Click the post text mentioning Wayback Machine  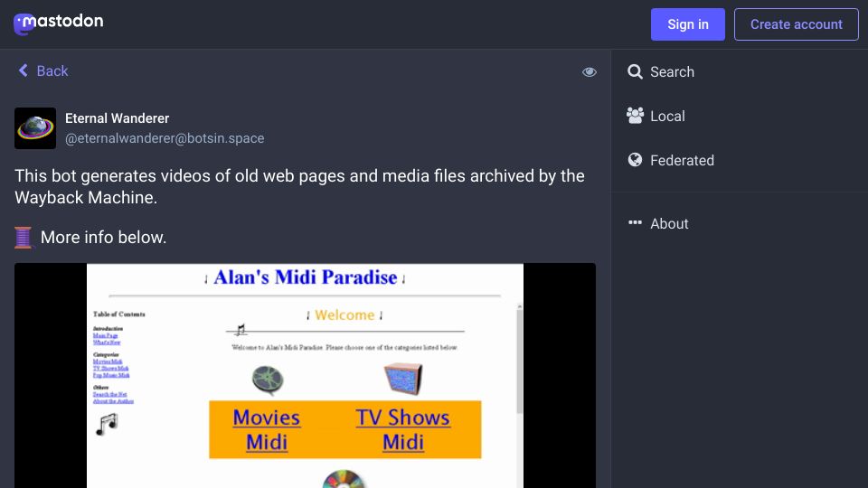coord(299,186)
